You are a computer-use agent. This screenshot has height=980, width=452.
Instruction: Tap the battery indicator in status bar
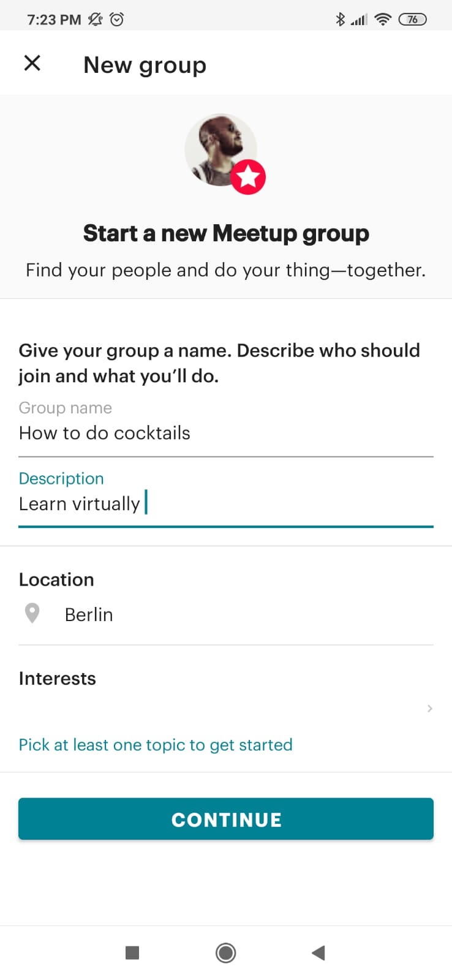click(x=412, y=20)
